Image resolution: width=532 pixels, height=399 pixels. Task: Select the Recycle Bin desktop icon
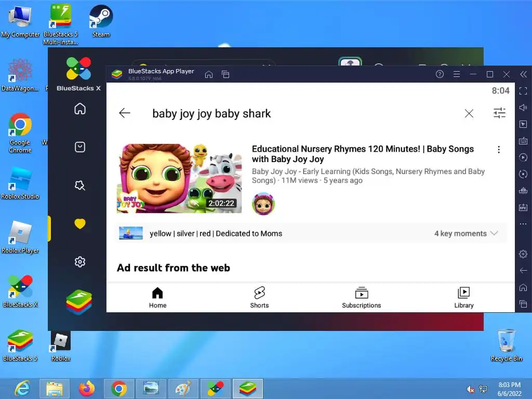click(x=506, y=345)
